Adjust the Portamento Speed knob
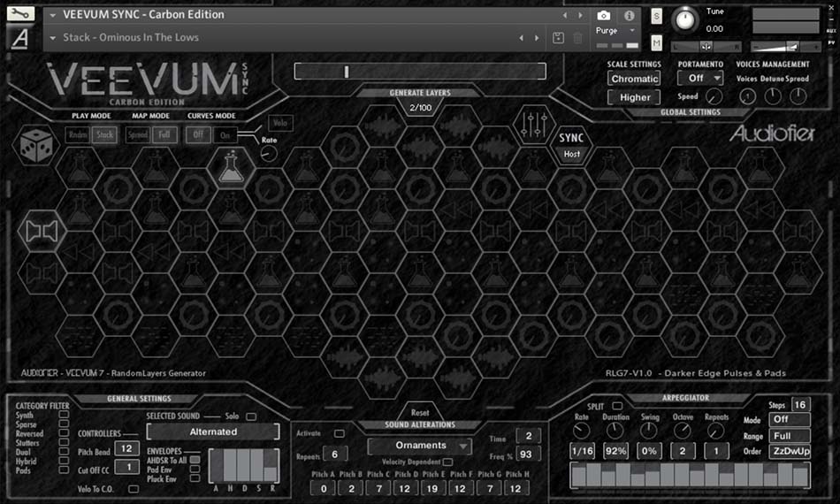The height and width of the screenshot is (504, 840). click(x=714, y=96)
